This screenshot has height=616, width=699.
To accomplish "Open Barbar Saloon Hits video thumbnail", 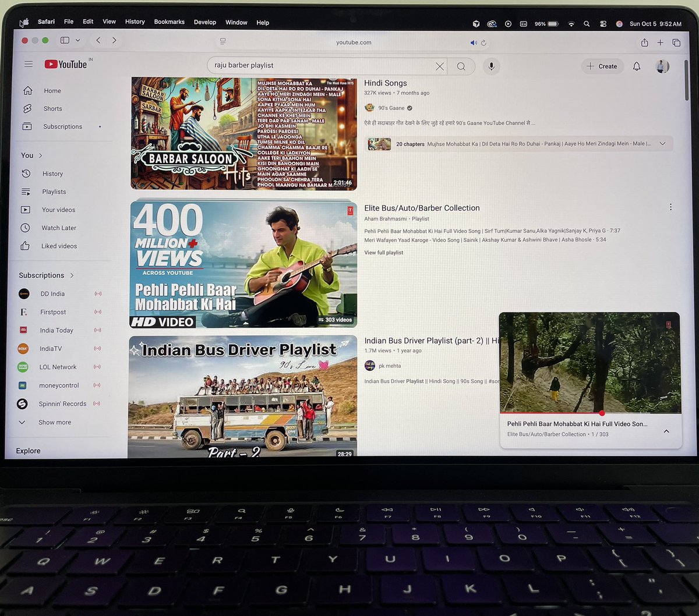I will pyautogui.click(x=243, y=133).
